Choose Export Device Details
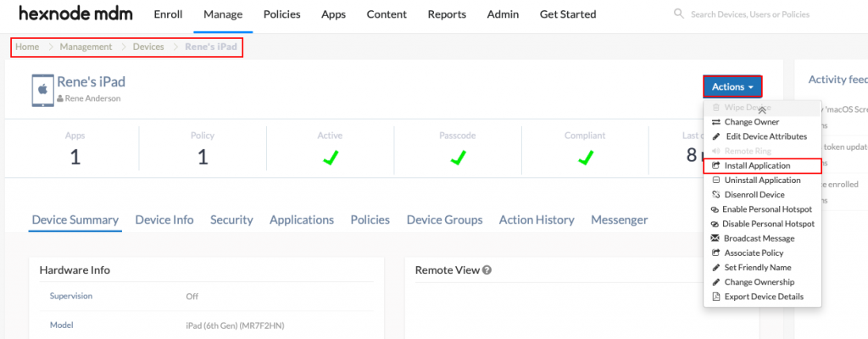The width and height of the screenshot is (868, 339). (762, 297)
